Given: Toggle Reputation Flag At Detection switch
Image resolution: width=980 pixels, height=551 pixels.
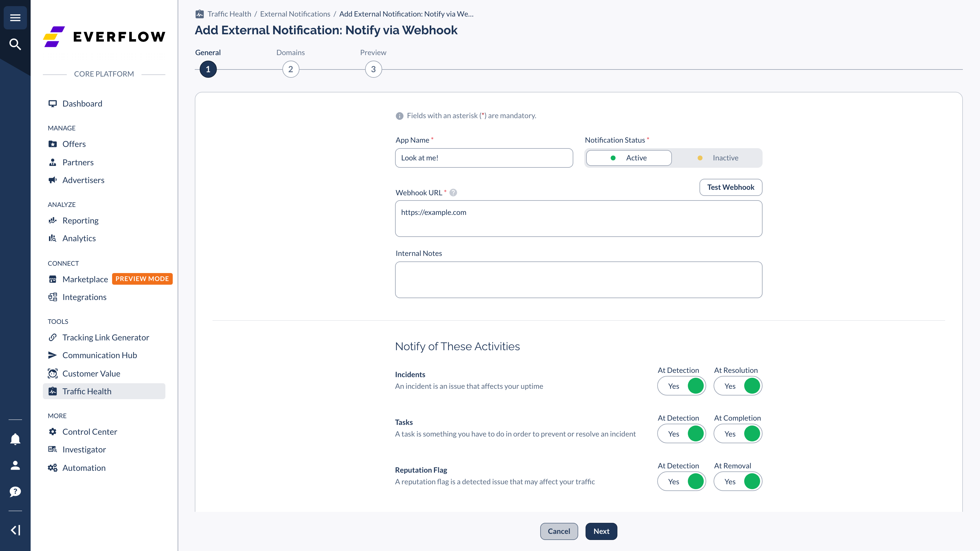Looking at the screenshot, I should click(682, 482).
